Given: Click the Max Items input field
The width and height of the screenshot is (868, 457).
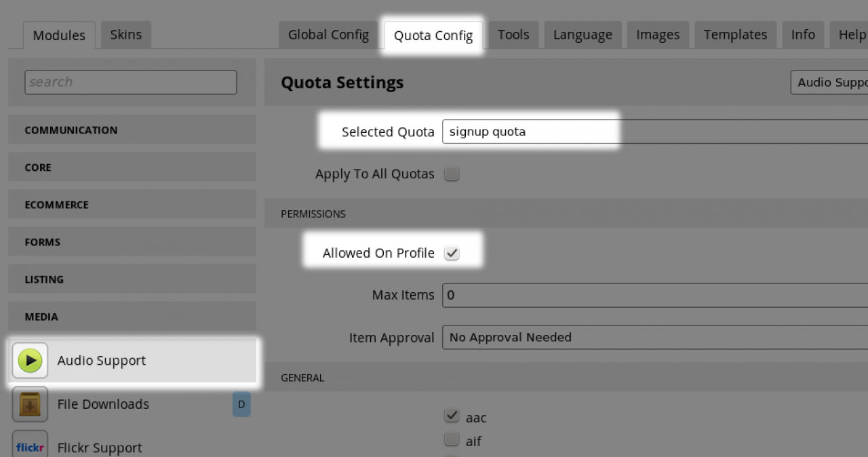Looking at the screenshot, I should point(655,295).
